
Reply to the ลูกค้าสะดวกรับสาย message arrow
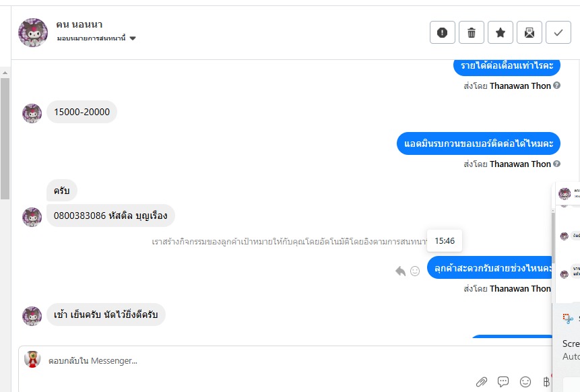click(400, 271)
